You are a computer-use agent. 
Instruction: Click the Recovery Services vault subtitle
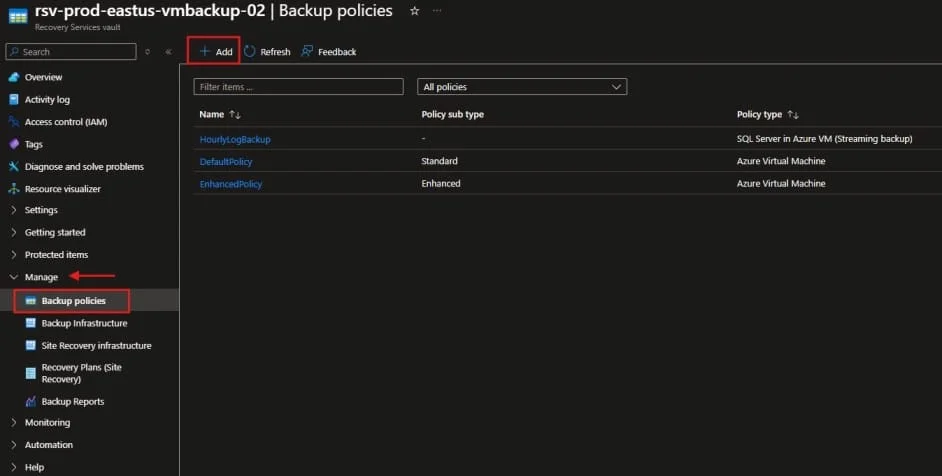point(77,27)
